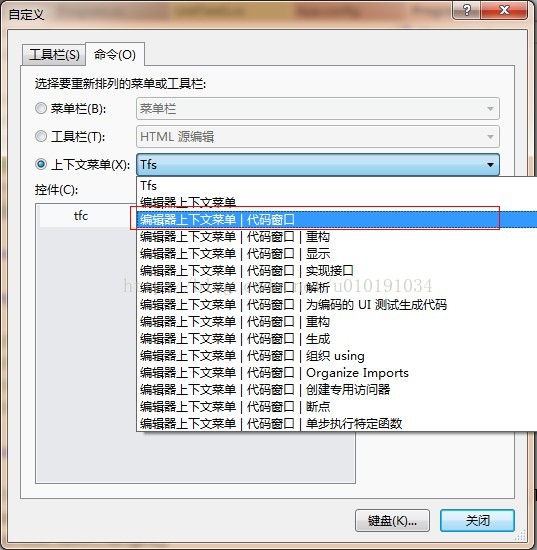Choose the 代码窗口 | 断点 entry
Image resolution: width=537 pixels, height=550 pixels.
point(337,407)
